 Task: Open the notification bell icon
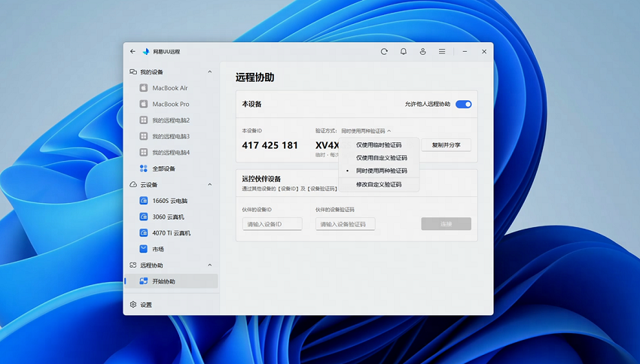(404, 52)
